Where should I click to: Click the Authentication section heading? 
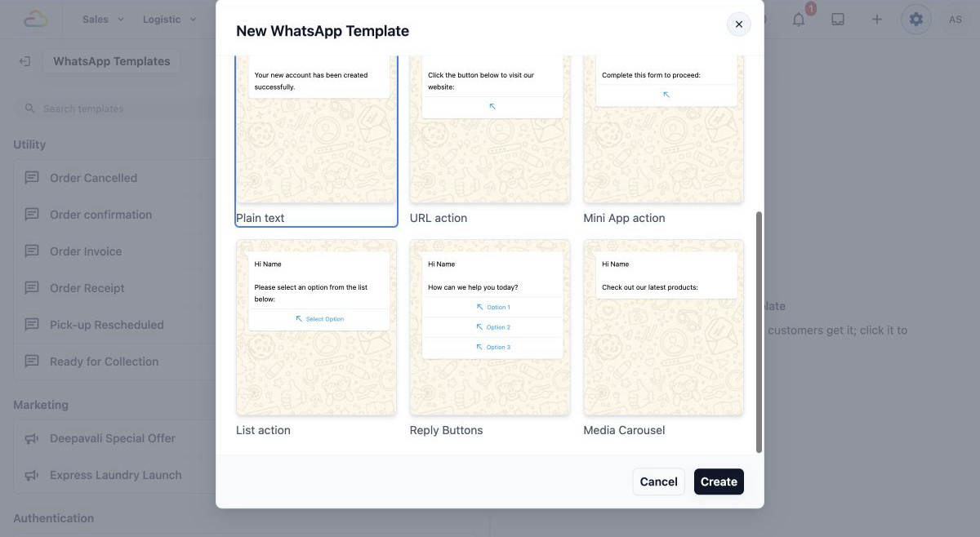[53, 518]
